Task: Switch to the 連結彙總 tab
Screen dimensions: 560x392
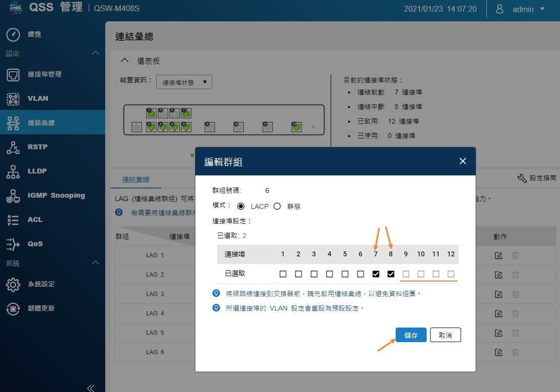Action: click(136, 179)
